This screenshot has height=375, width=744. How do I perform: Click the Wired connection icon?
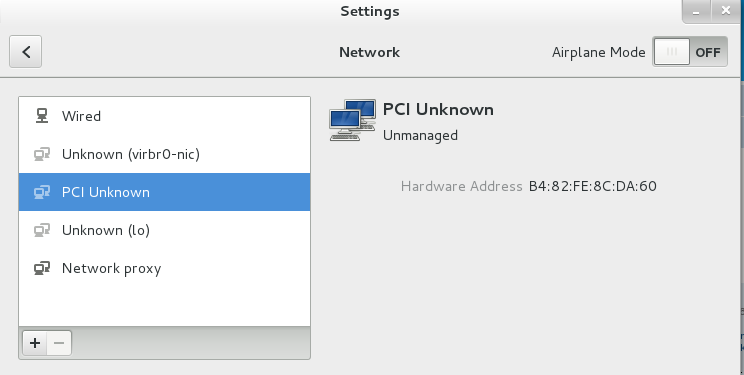click(42, 116)
